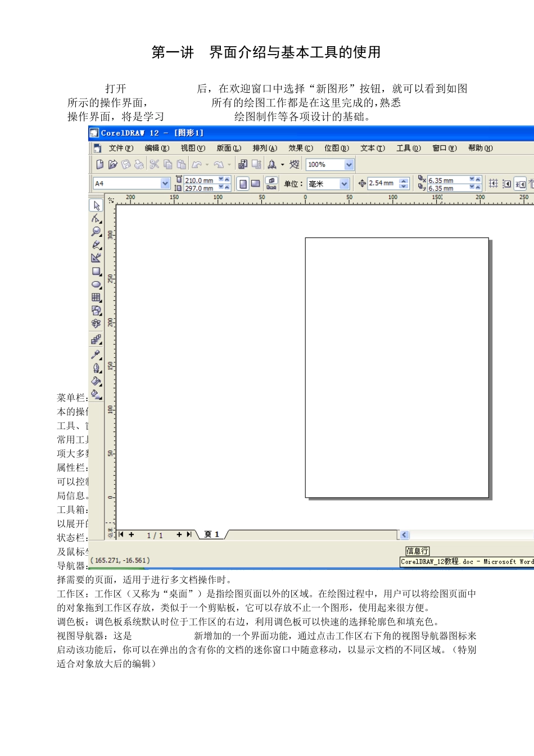This screenshot has width=534, height=756.
Task: Set page orientation to portrait
Action: (x=243, y=183)
